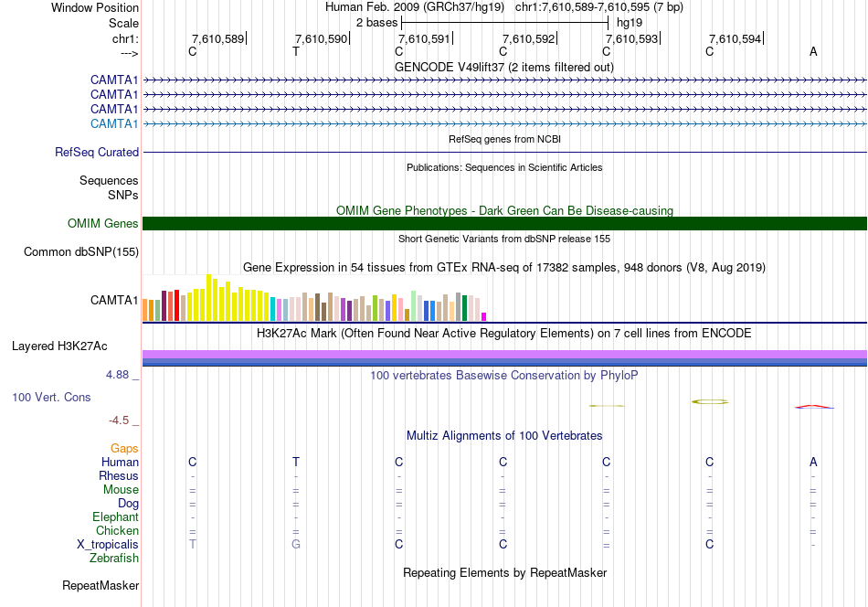Click the Mouse species label
Screen dimensions: 868x607
point(121,490)
